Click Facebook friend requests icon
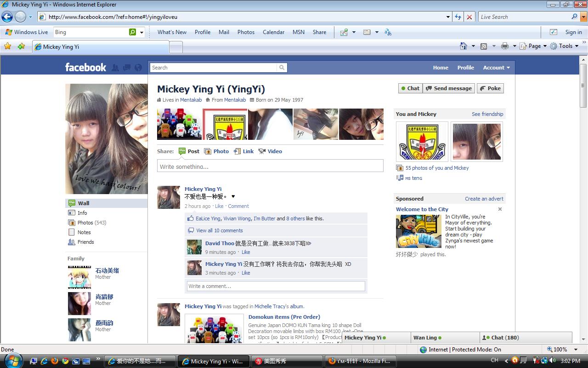Viewport: 588px width, 368px height. pyautogui.click(x=115, y=68)
